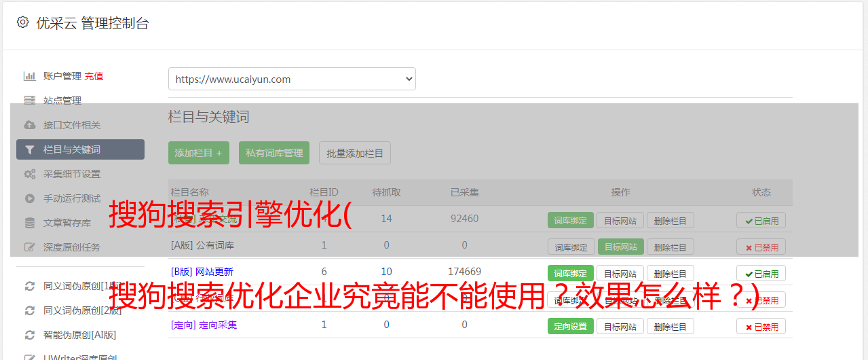Click the 定向设置 button in the 定向采集 row
This screenshot has height=360, width=868.
pyautogui.click(x=571, y=326)
